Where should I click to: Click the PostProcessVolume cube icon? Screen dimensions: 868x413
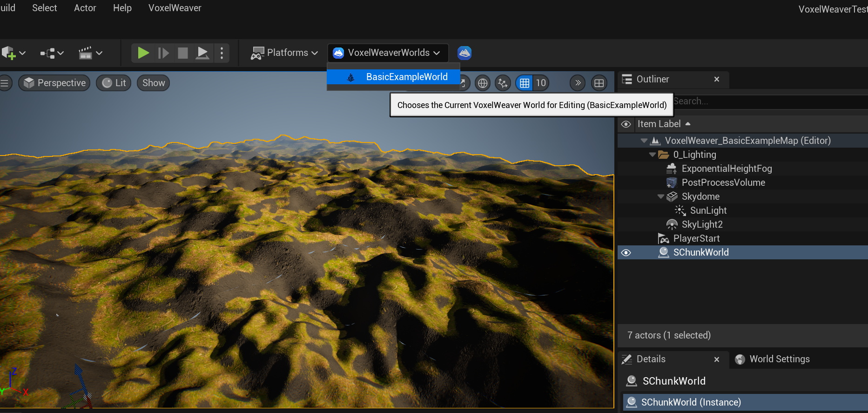pyautogui.click(x=672, y=183)
